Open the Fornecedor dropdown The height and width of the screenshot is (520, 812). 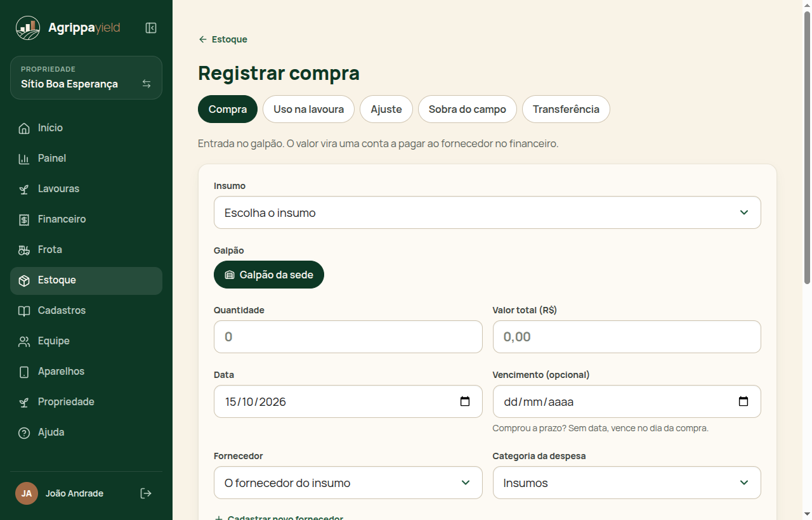[x=348, y=483]
